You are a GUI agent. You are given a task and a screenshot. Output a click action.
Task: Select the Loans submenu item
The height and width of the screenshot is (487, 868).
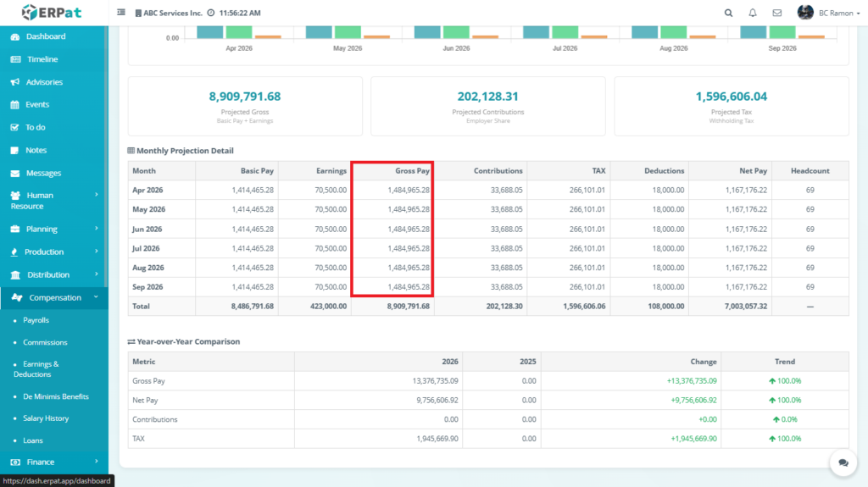point(32,440)
